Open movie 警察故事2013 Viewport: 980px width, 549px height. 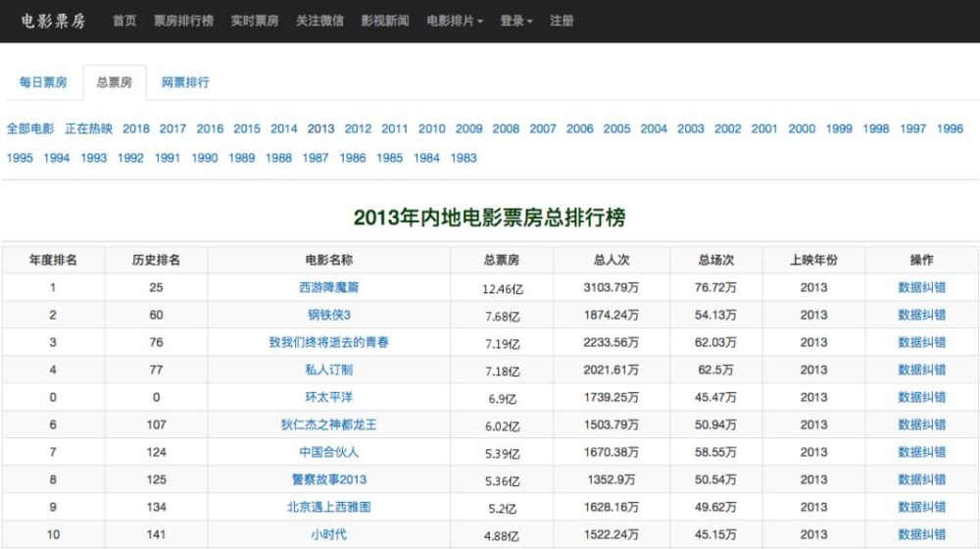coord(328,479)
